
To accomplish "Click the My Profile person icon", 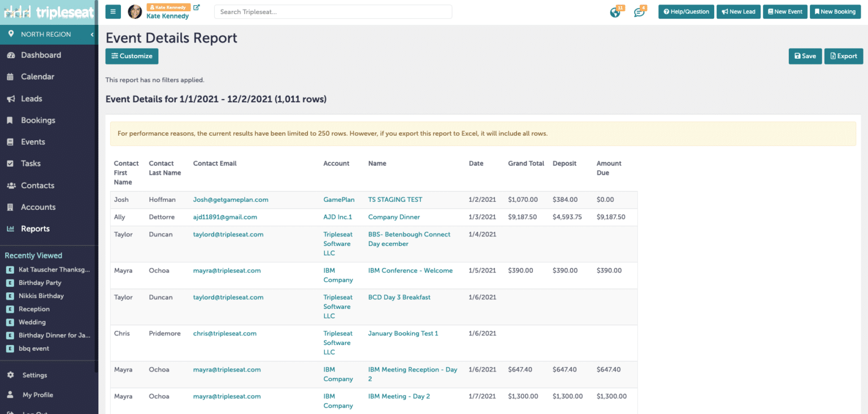I will [x=10, y=395].
